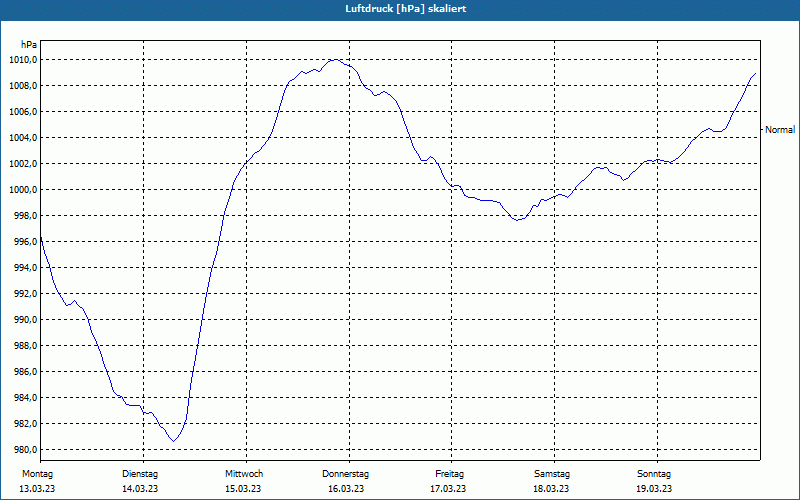
Task: Click the '1002,0' axis value
Action: pyautogui.click(x=23, y=164)
